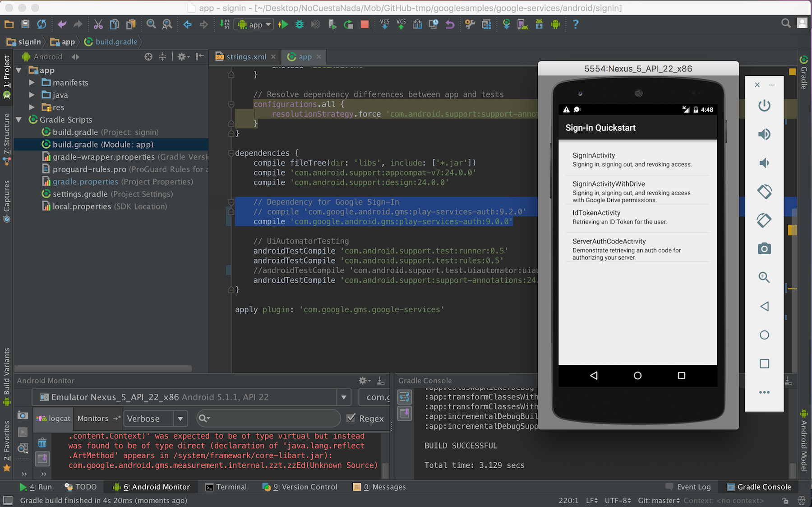
Task: Click the purple Revert arrow icon
Action: [x=450, y=24]
